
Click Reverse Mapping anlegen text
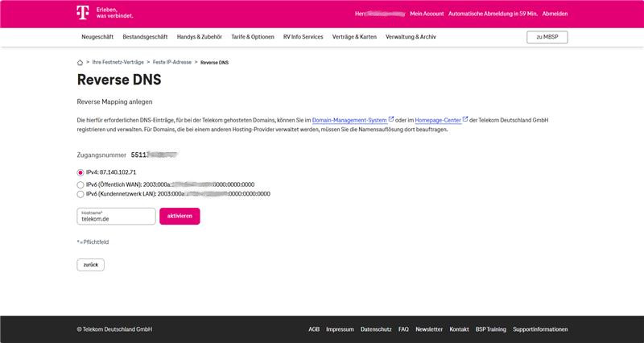[114, 102]
